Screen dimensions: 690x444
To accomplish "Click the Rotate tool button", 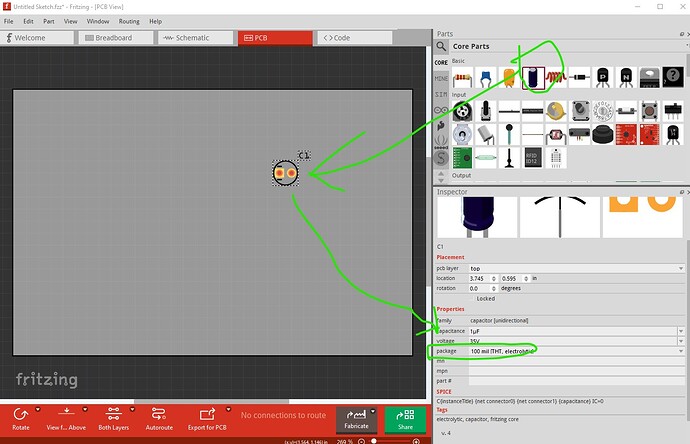I will pyautogui.click(x=21, y=419).
